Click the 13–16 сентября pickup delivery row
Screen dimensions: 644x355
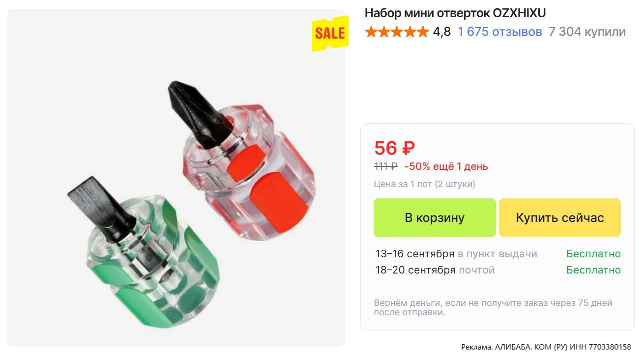tap(498, 254)
